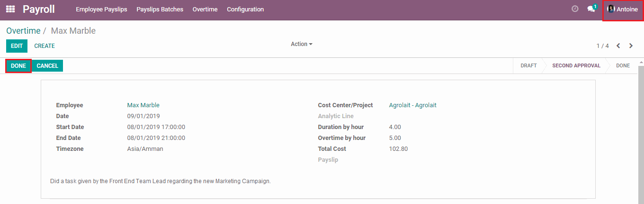Image resolution: width=644 pixels, height=204 pixels.
Task: Click the total cost value 102.80
Action: point(398,149)
